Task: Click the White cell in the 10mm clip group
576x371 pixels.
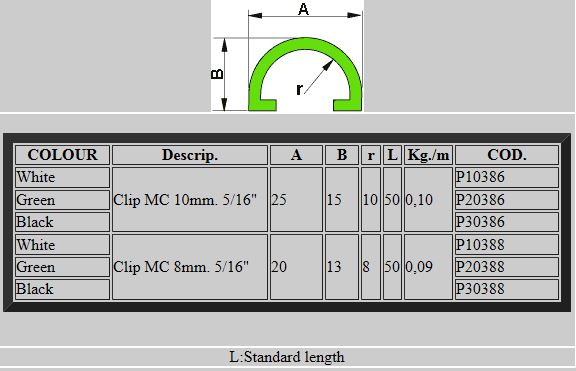Action: pyautogui.click(x=62, y=177)
